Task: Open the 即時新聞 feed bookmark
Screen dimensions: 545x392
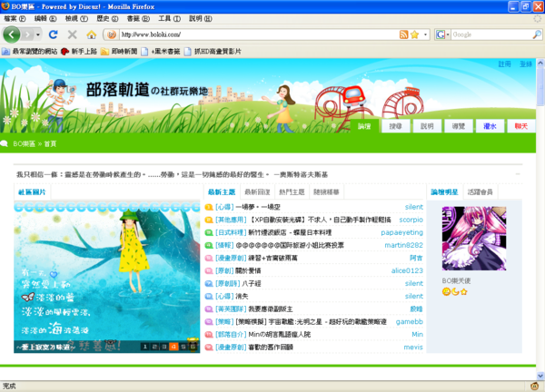Action: [119, 52]
